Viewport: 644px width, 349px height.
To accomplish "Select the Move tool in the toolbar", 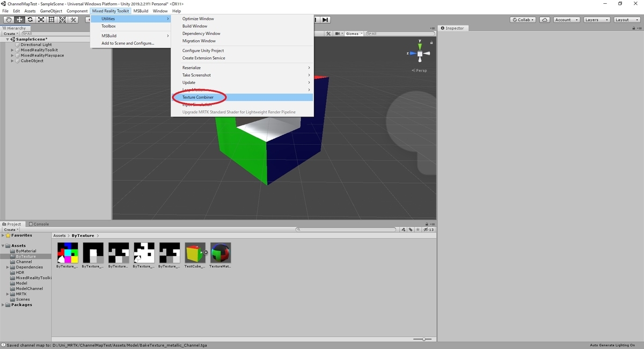I will point(19,20).
